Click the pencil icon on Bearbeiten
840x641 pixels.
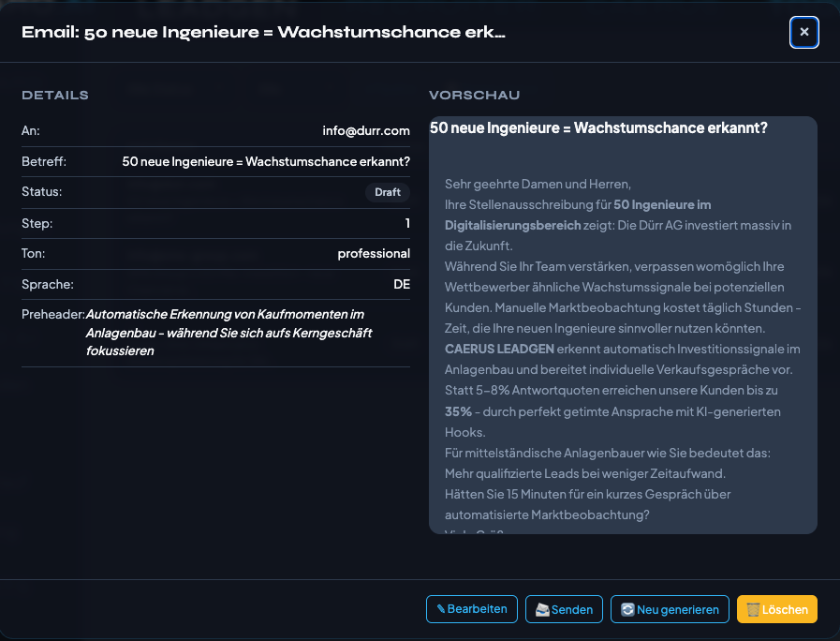pyautogui.click(x=441, y=609)
